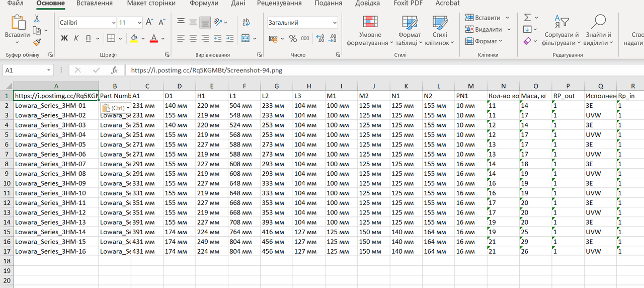
Task: Decrease indent in the alignment group
Action: click(217, 38)
